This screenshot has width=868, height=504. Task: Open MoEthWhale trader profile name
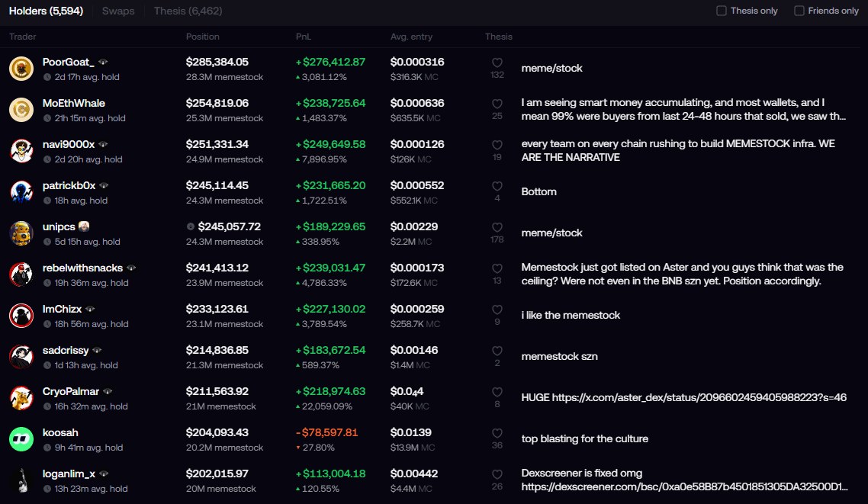click(74, 103)
